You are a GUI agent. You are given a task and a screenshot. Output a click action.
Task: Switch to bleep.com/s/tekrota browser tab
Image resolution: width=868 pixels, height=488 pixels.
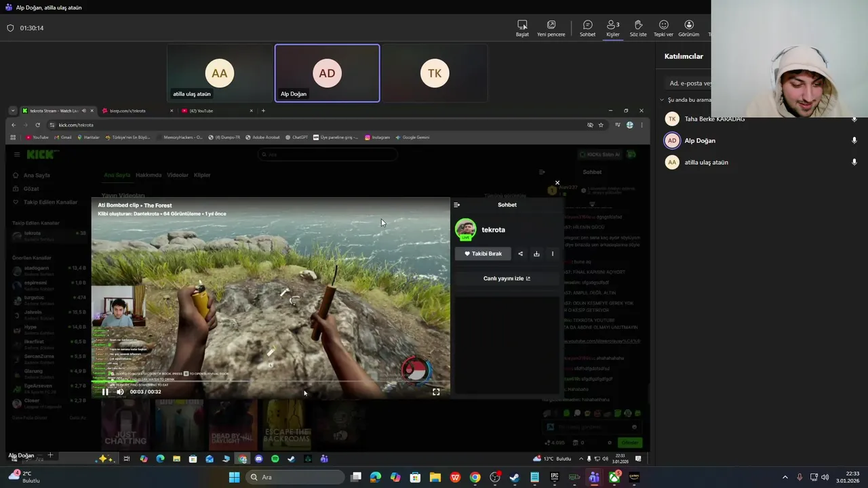138,110
